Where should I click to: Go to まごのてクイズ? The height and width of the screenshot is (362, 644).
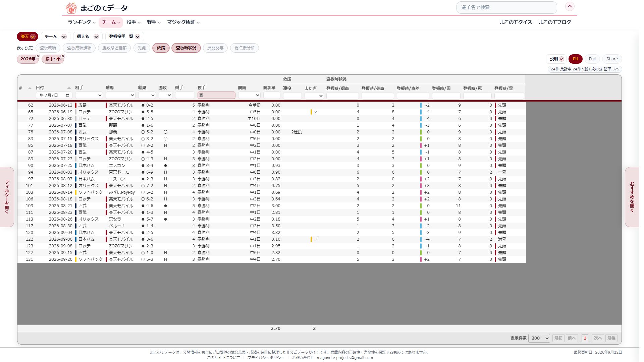click(x=516, y=22)
